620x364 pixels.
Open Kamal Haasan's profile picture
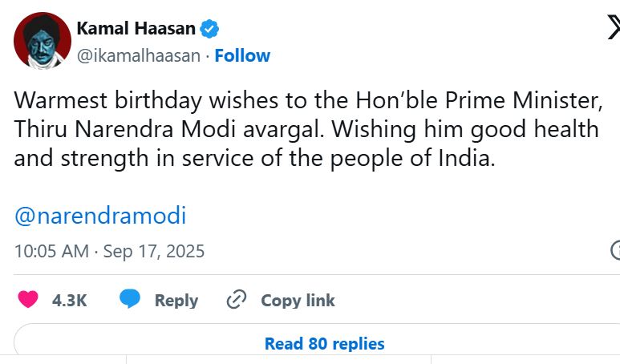[x=43, y=41]
